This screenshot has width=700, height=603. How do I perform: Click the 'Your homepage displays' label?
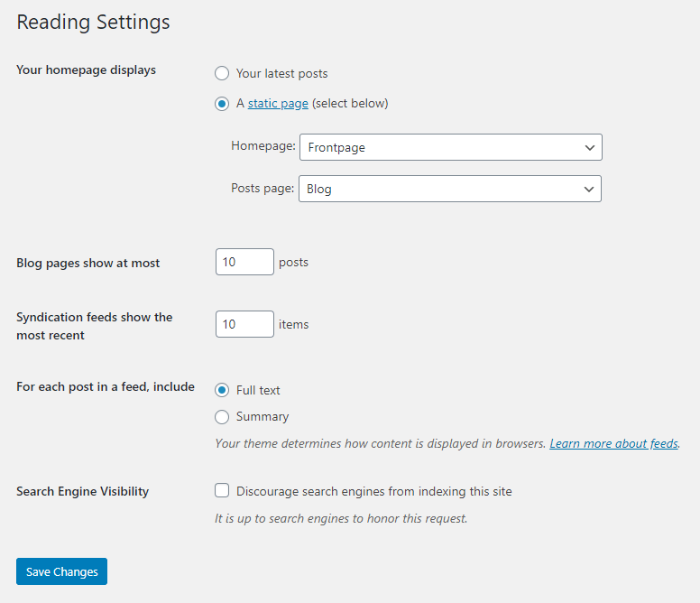[87, 70]
